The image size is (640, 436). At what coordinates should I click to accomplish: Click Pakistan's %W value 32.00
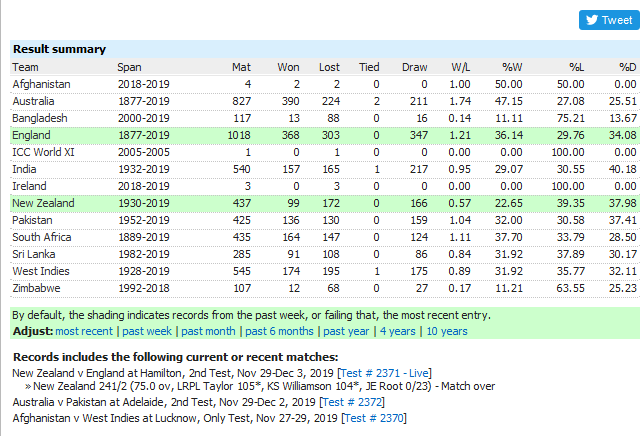pos(509,220)
